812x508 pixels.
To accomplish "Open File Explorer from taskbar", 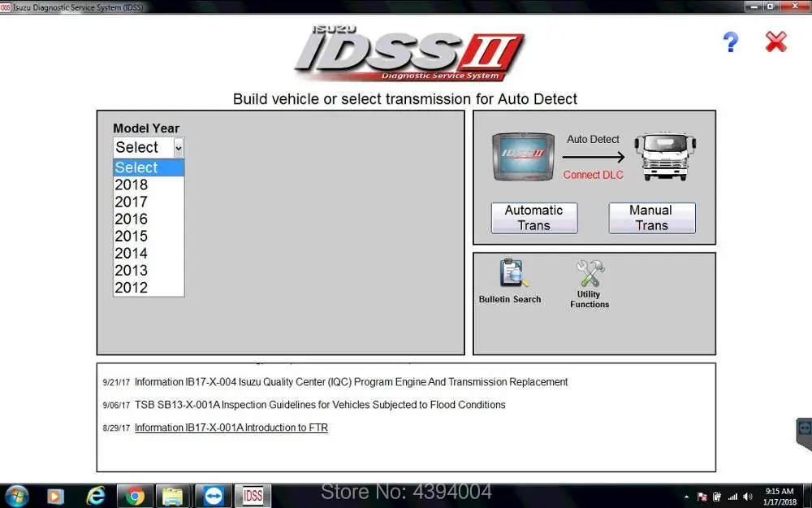I will pos(172,496).
